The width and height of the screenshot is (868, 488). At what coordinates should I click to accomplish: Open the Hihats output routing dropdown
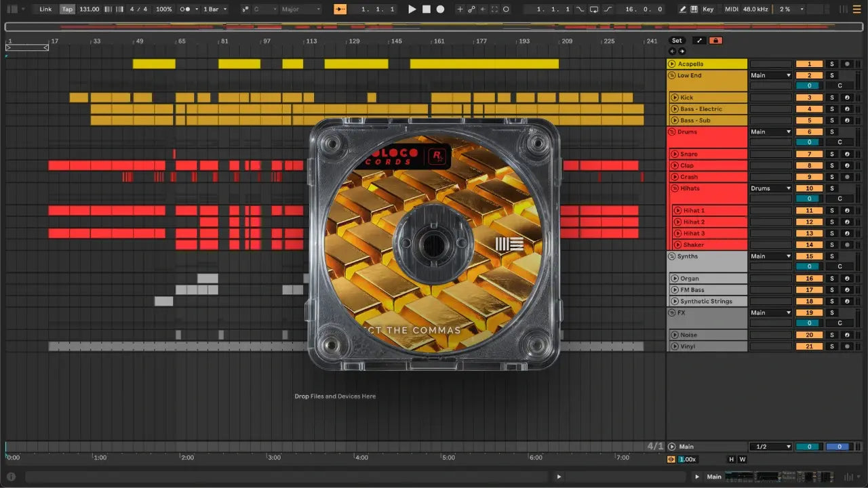(770, 188)
